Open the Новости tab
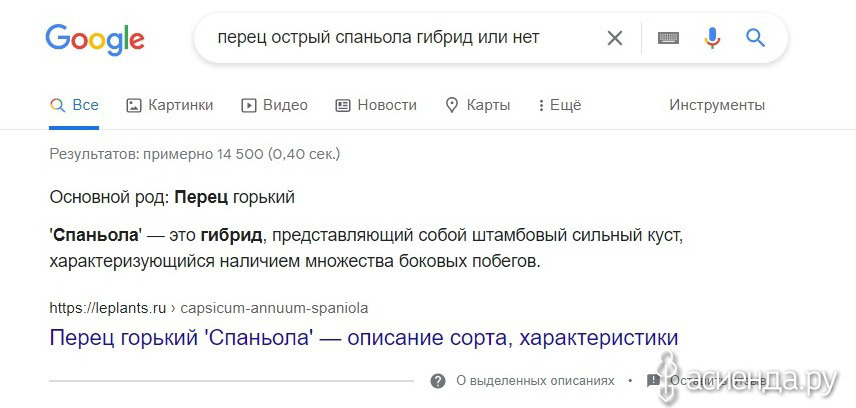The width and height of the screenshot is (856, 408). 376,105
